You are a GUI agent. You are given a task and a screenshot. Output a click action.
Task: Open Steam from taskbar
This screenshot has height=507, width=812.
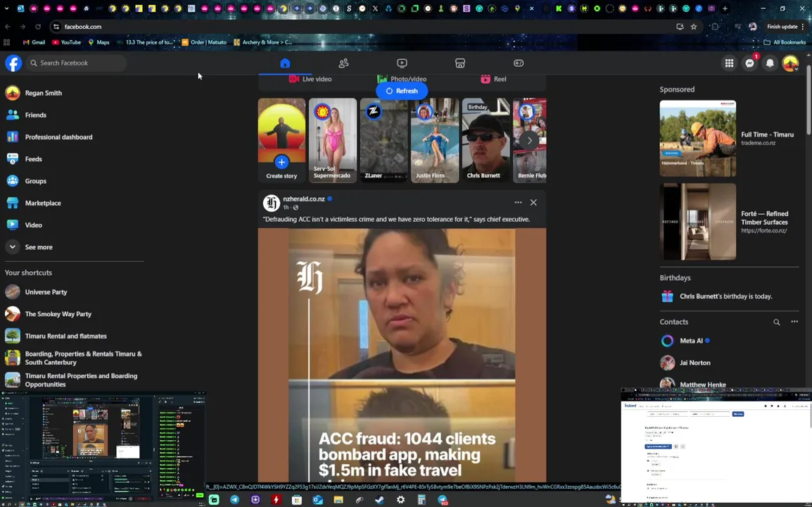pos(379,500)
